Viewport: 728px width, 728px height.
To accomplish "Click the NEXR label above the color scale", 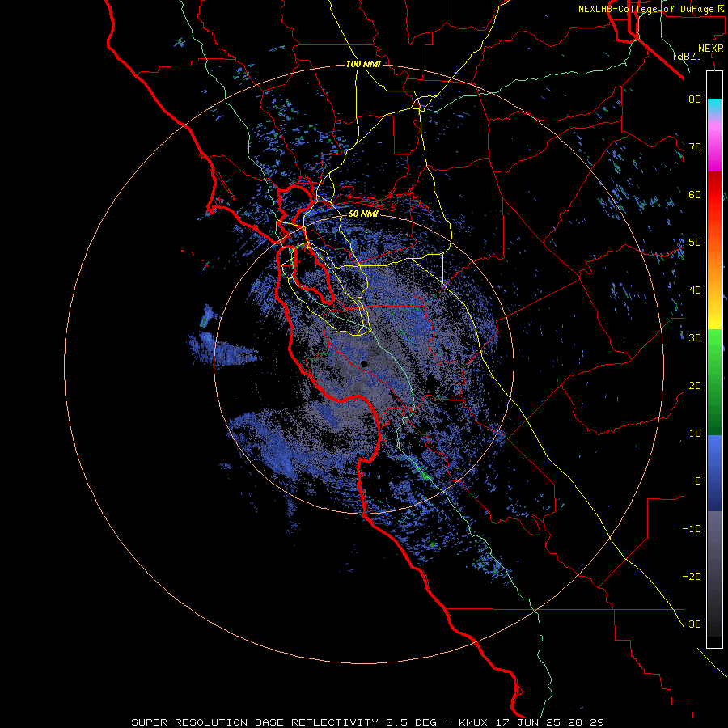I will click(711, 49).
